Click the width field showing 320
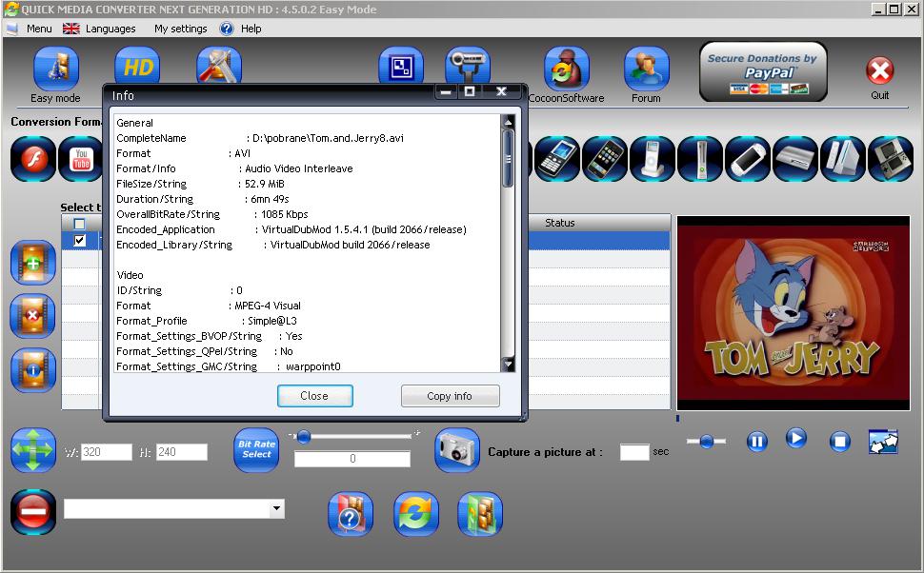This screenshot has width=924, height=573. point(106,452)
